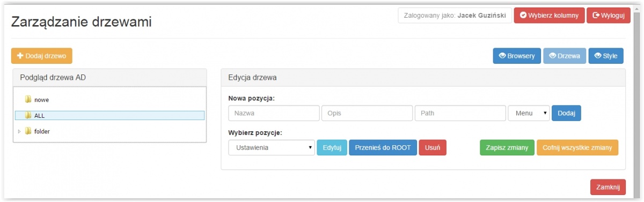Click the Zapisz zmiany button
The width and height of the screenshot is (644, 202).
[507, 147]
